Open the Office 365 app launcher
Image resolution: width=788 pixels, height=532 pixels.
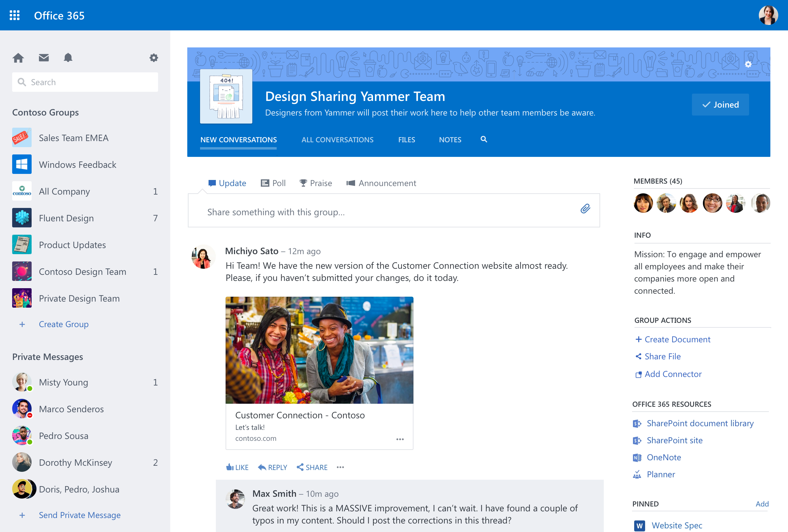click(14, 15)
